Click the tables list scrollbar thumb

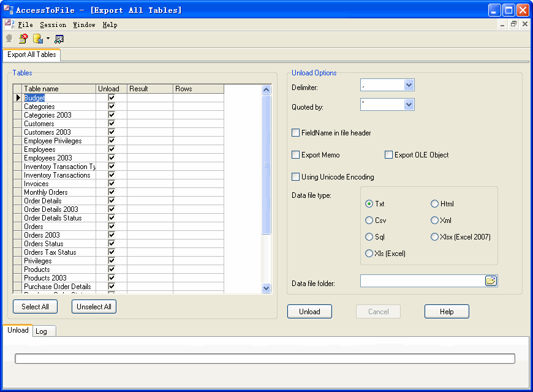[266, 165]
